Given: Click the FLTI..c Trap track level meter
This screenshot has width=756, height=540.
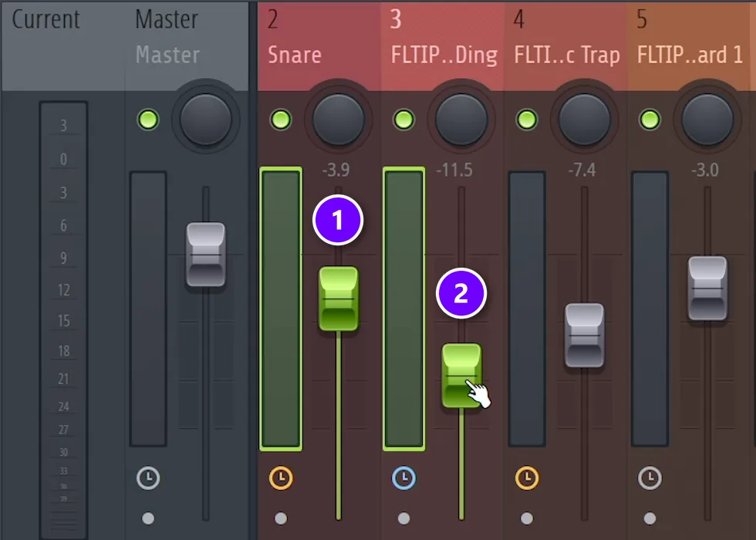Looking at the screenshot, I should (527, 309).
